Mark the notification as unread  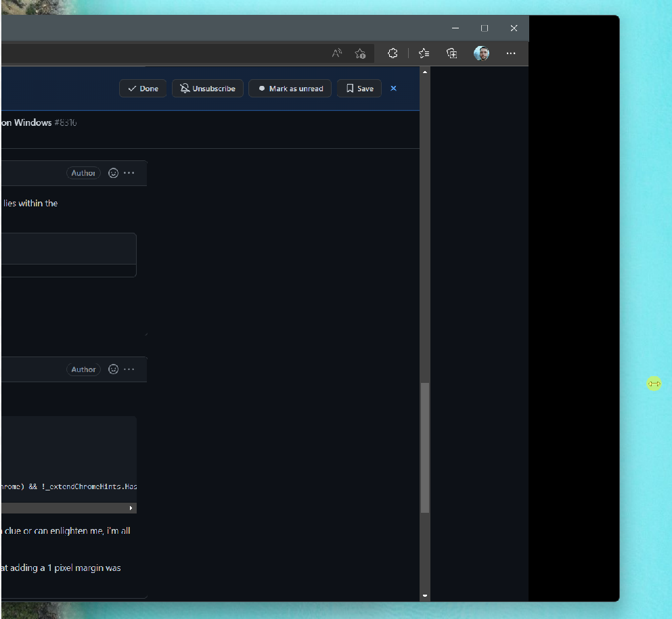pyautogui.click(x=290, y=88)
